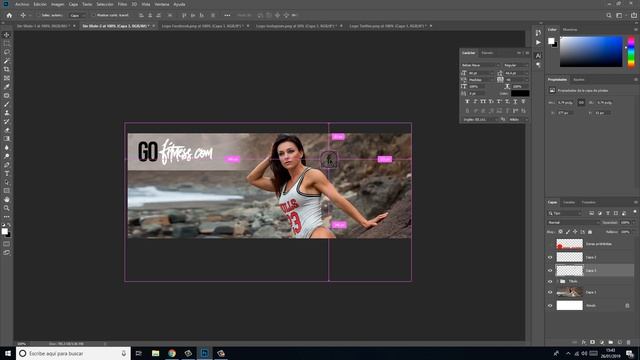Open the layer filter Tipo dropdown
Viewport: 640px width, 360px height.
coord(565,213)
